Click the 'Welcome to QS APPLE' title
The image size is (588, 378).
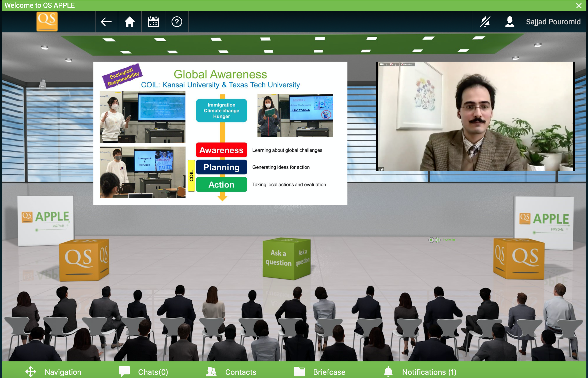click(40, 5)
